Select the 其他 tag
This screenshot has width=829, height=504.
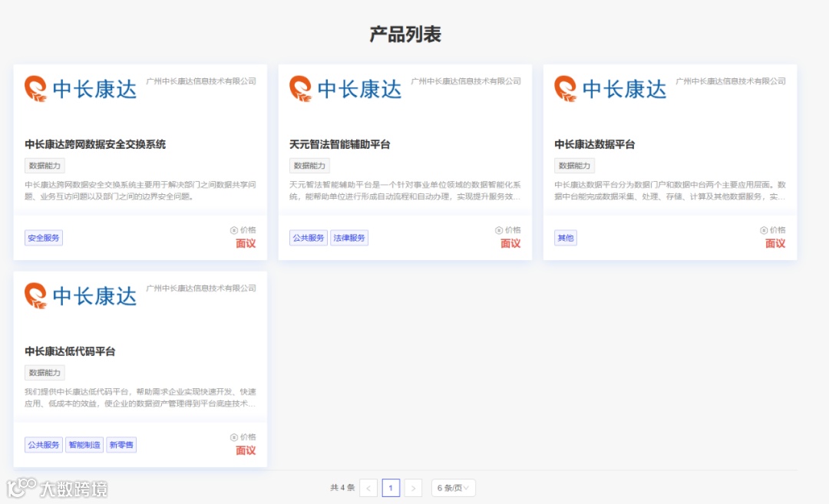565,238
